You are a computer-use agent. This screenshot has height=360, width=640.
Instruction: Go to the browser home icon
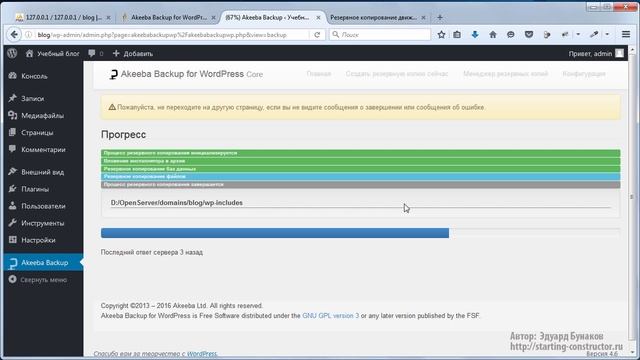[493, 35]
